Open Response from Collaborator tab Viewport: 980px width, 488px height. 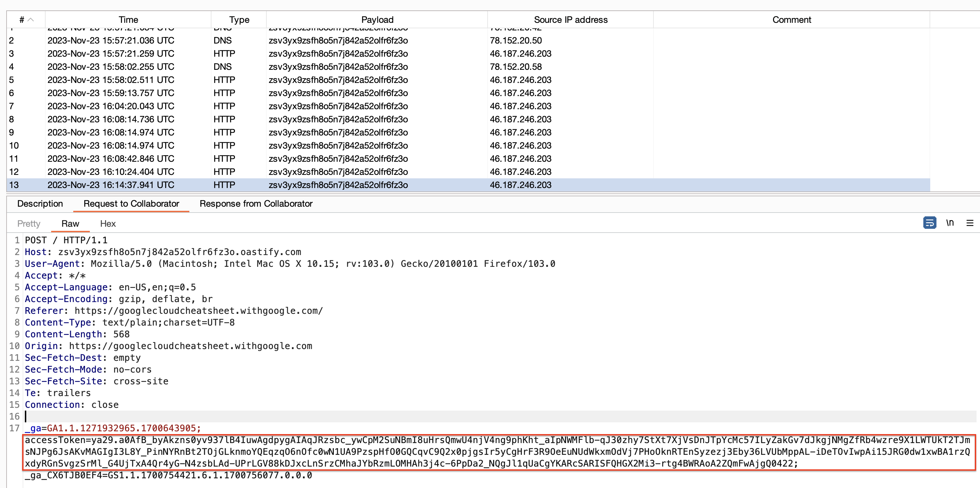(256, 204)
